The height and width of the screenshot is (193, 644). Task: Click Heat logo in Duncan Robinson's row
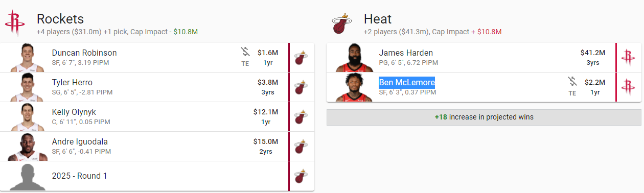(302, 58)
